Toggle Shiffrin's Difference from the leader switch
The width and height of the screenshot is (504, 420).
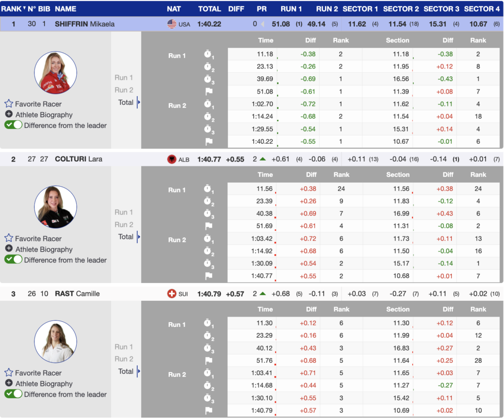[13, 125]
